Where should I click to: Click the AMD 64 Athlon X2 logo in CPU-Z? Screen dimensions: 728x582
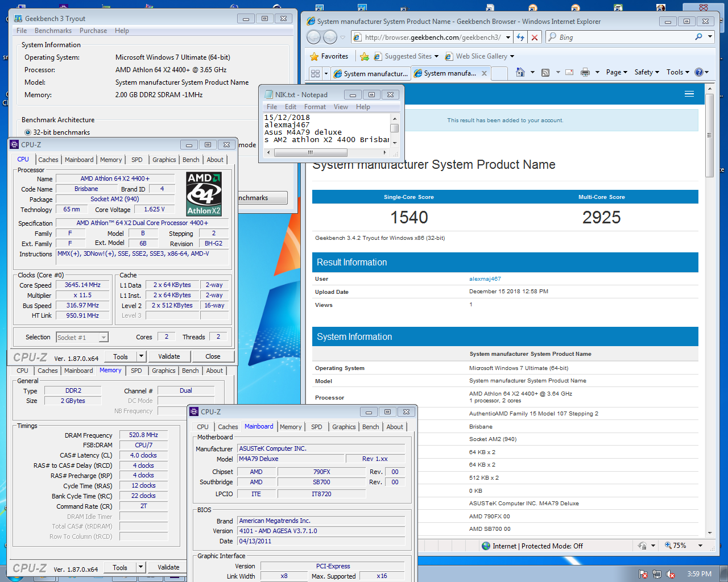[204, 194]
